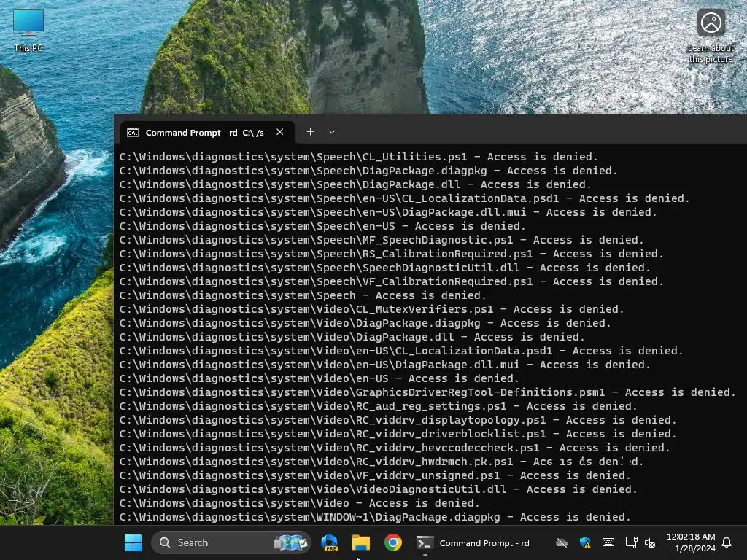Launch Google Chrome from taskbar
This screenshot has height=560, width=747.
coord(393,542)
